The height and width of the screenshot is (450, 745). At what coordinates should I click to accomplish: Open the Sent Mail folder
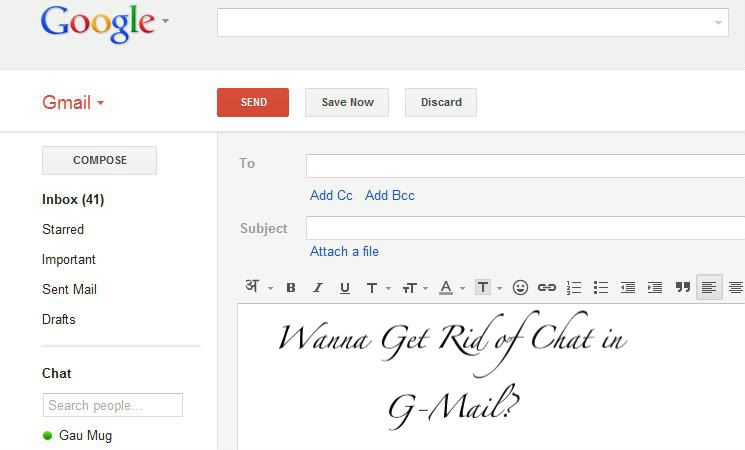tap(69, 289)
